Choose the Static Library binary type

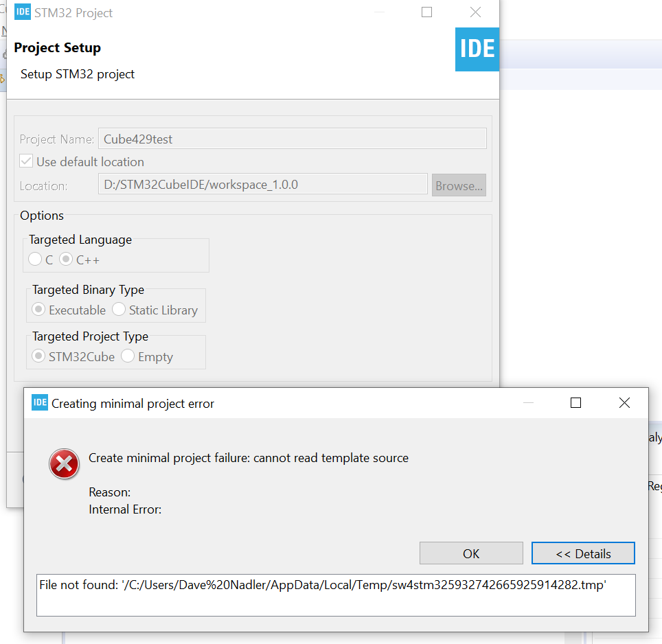tap(119, 310)
